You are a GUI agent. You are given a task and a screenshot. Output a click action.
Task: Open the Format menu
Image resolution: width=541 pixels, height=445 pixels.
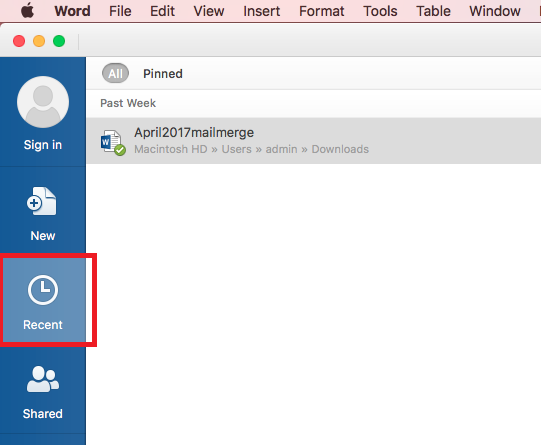(322, 11)
